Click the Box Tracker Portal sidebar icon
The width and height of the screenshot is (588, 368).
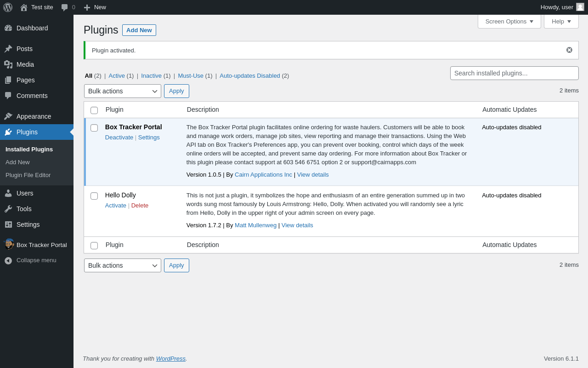pos(8,245)
